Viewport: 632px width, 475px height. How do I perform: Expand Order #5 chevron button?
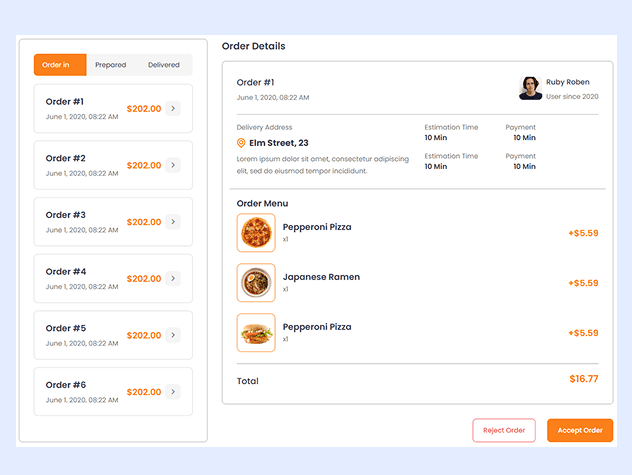point(173,335)
